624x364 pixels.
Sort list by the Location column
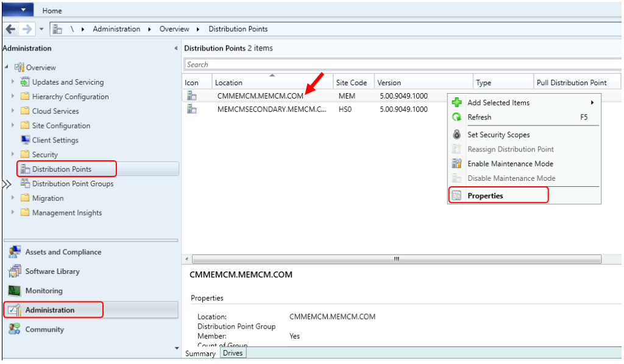[x=272, y=82]
